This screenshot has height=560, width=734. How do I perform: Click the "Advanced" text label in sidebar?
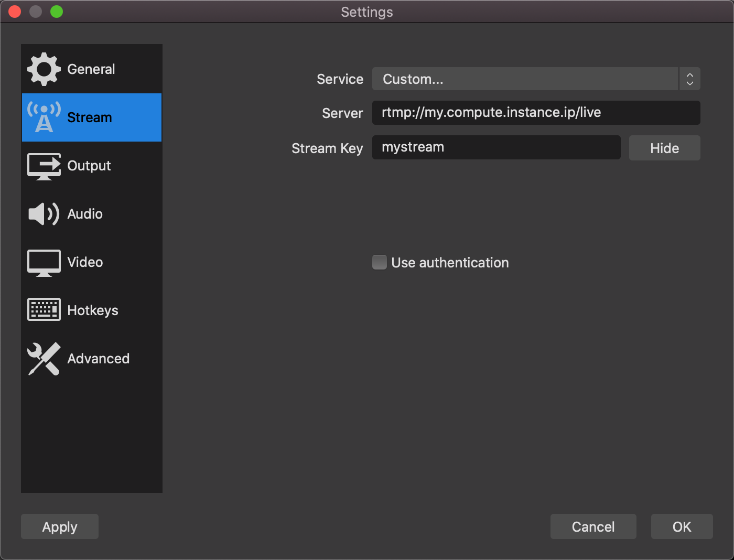(x=98, y=359)
